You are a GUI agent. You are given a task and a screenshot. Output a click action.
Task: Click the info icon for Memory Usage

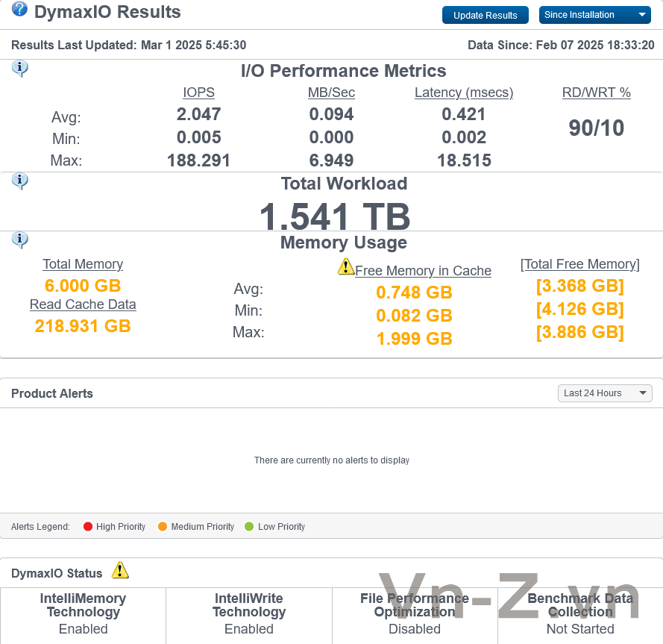coord(20,240)
